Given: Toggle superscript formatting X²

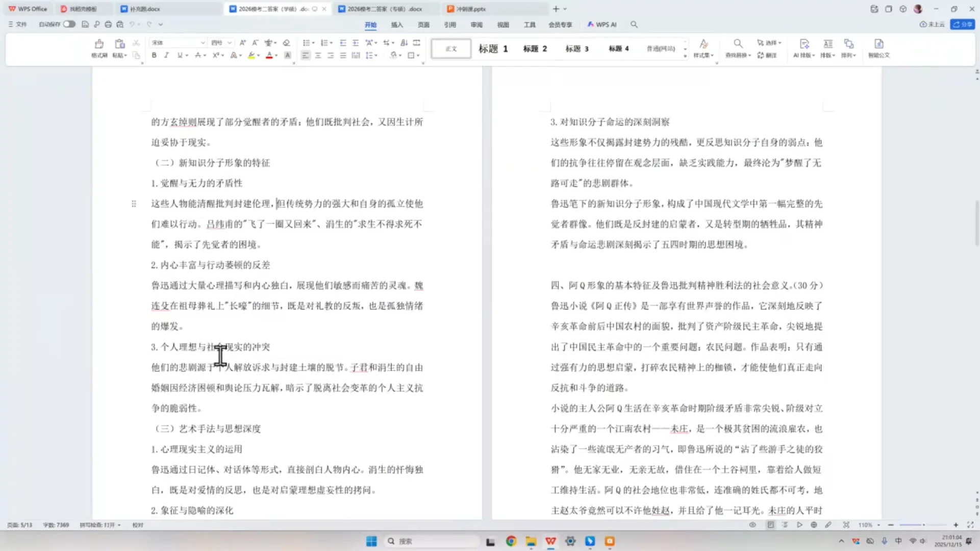Looking at the screenshot, I should coord(216,55).
